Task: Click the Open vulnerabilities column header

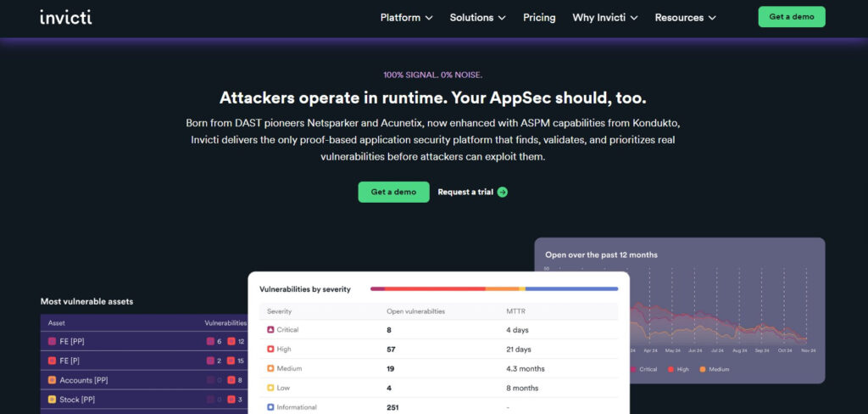Action: pos(415,311)
